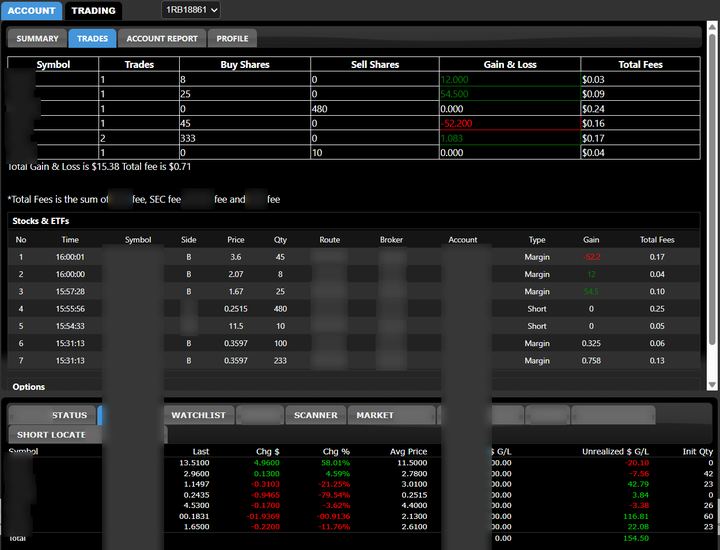The width and height of the screenshot is (720, 550).
Task: Click the Options section heading
Action: [x=28, y=387]
